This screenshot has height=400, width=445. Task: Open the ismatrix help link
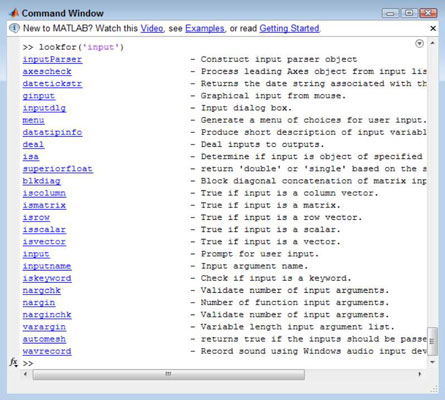pyautogui.click(x=44, y=205)
